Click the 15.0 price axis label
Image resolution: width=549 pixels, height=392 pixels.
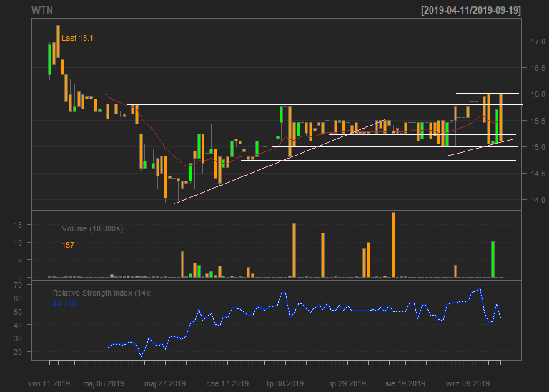(x=538, y=147)
